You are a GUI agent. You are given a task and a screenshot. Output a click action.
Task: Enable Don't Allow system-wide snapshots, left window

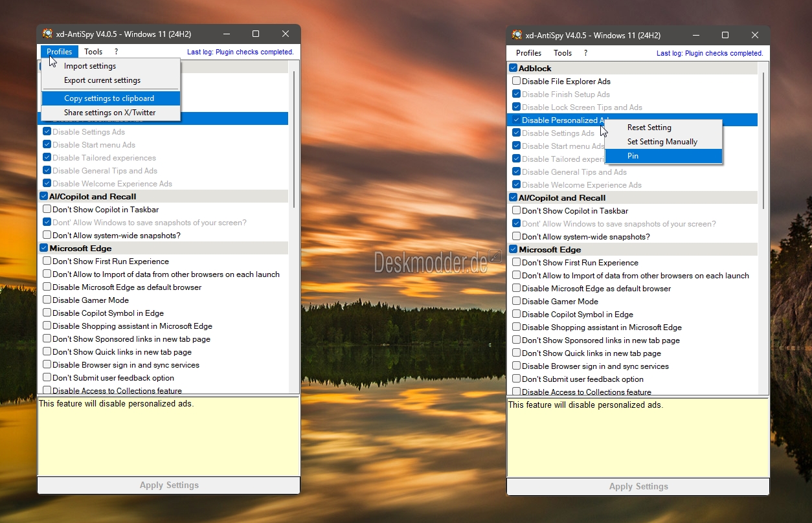47,236
